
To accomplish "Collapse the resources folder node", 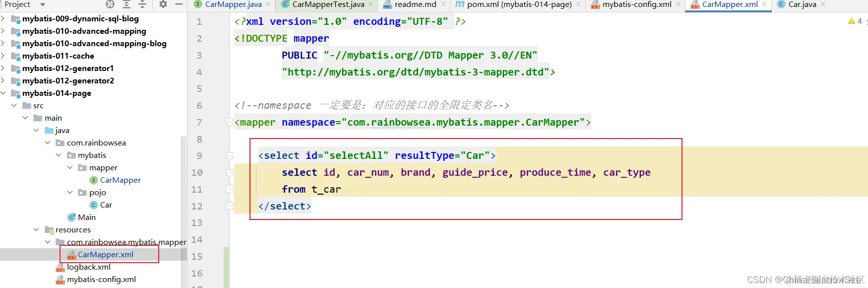I will point(36,230).
